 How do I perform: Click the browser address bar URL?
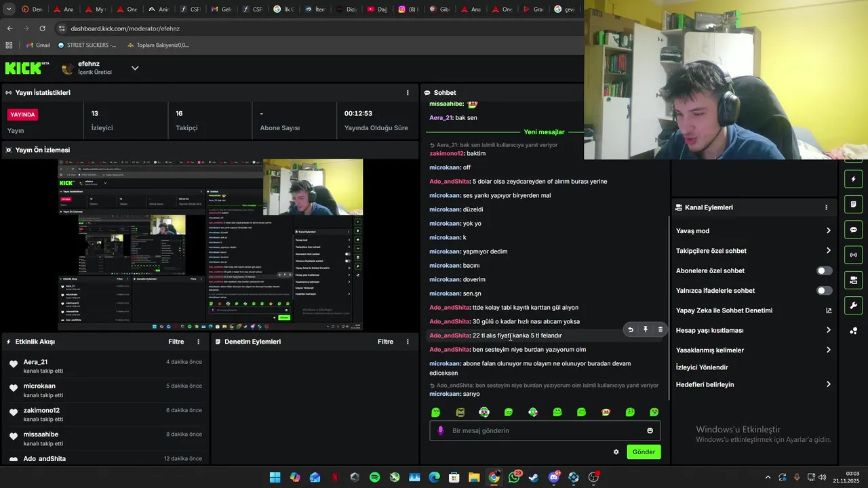[125, 28]
